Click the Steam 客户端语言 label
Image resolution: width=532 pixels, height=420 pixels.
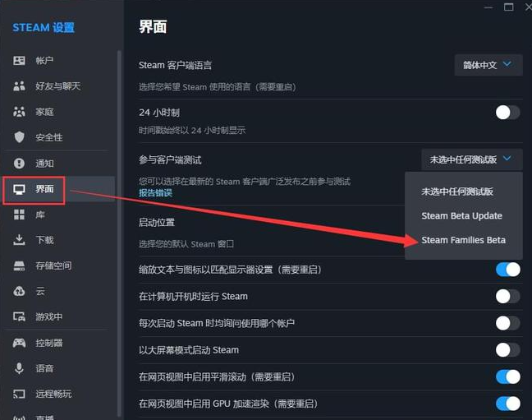(x=175, y=65)
